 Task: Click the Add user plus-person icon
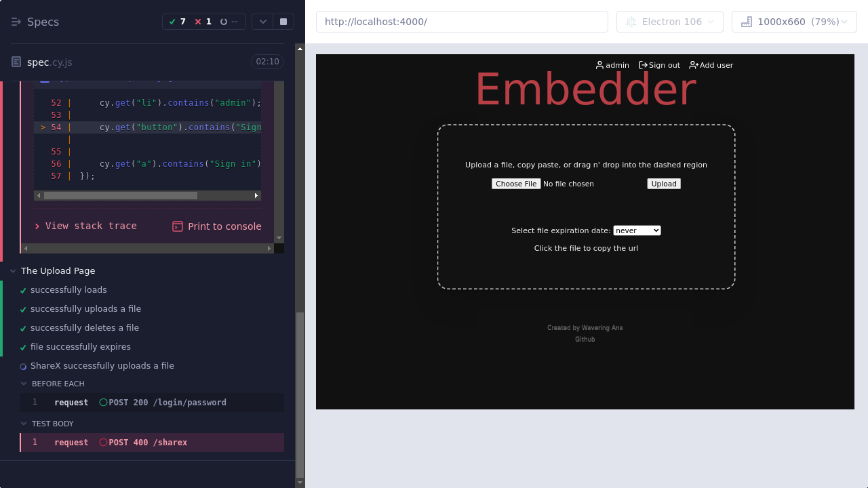694,65
